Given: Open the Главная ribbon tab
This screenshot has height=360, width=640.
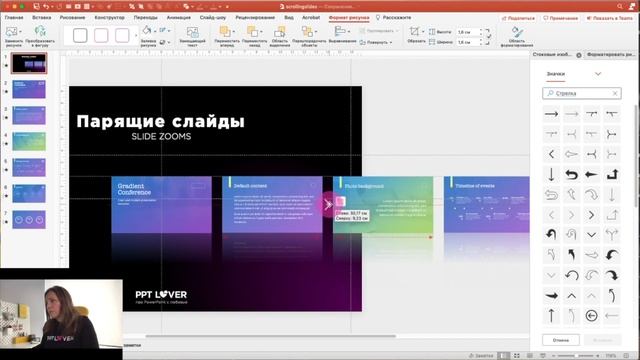Looking at the screenshot, I should pos(14,18).
